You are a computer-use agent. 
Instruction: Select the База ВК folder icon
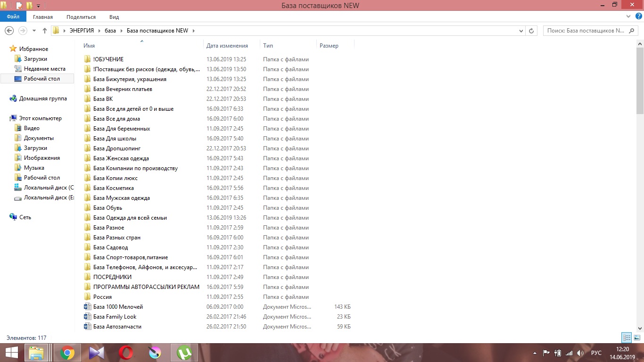coord(87,99)
